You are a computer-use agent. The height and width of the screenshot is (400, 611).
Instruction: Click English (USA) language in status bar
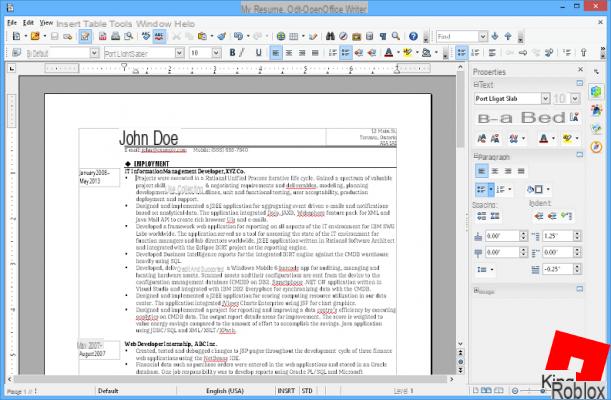[x=225, y=391]
